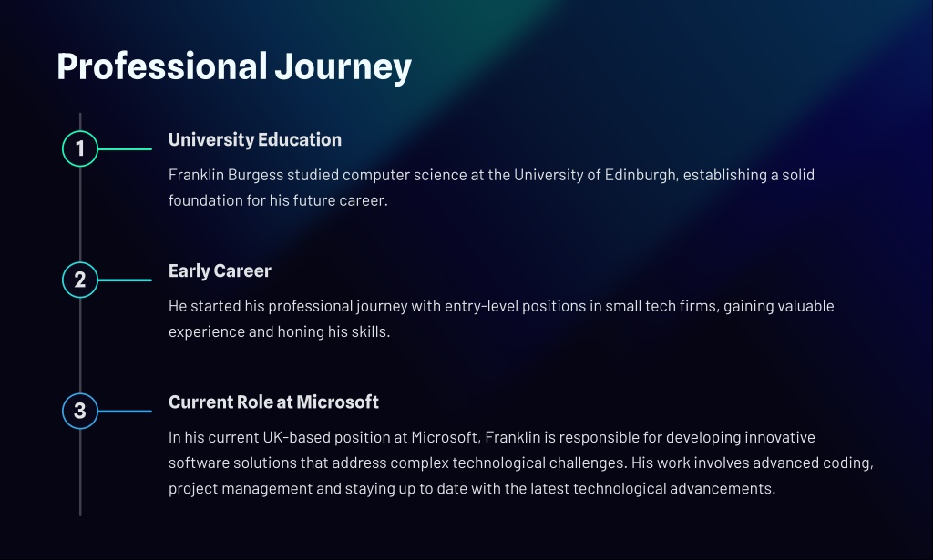933x560 pixels.
Task: Select the University Education heading
Action: coord(255,139)
